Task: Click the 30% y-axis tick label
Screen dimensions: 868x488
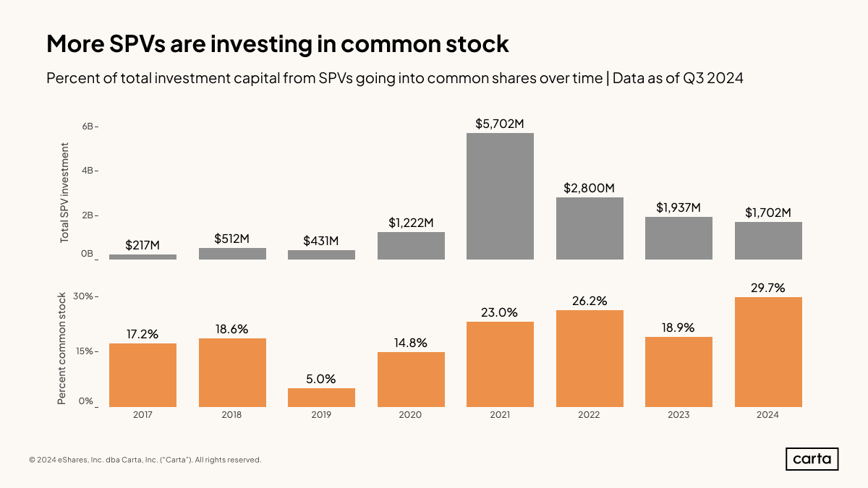Action: pos(85,296)
